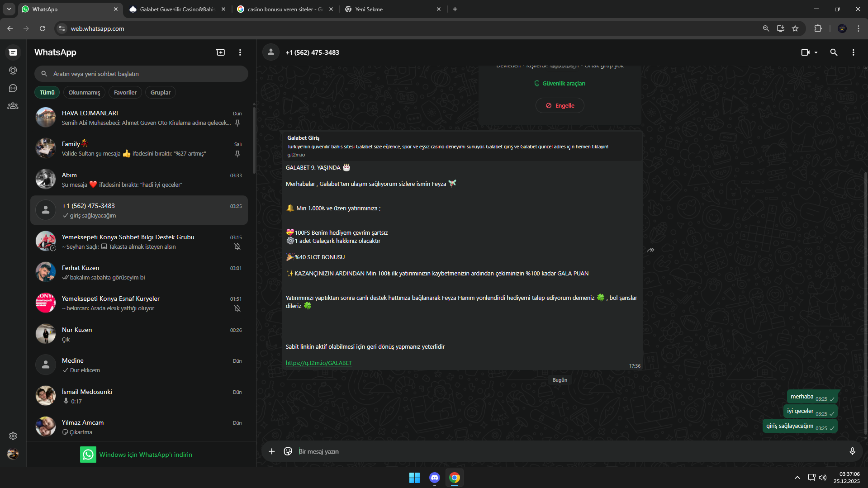The width and height of the screenshot is (868, 488).
Task: Open the Galabet Giriş link preview
Action: (462, 146)
